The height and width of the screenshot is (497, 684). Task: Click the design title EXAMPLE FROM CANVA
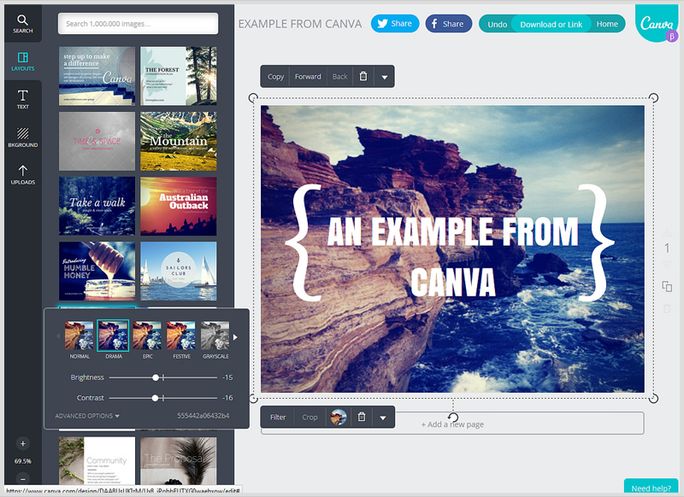300,24
